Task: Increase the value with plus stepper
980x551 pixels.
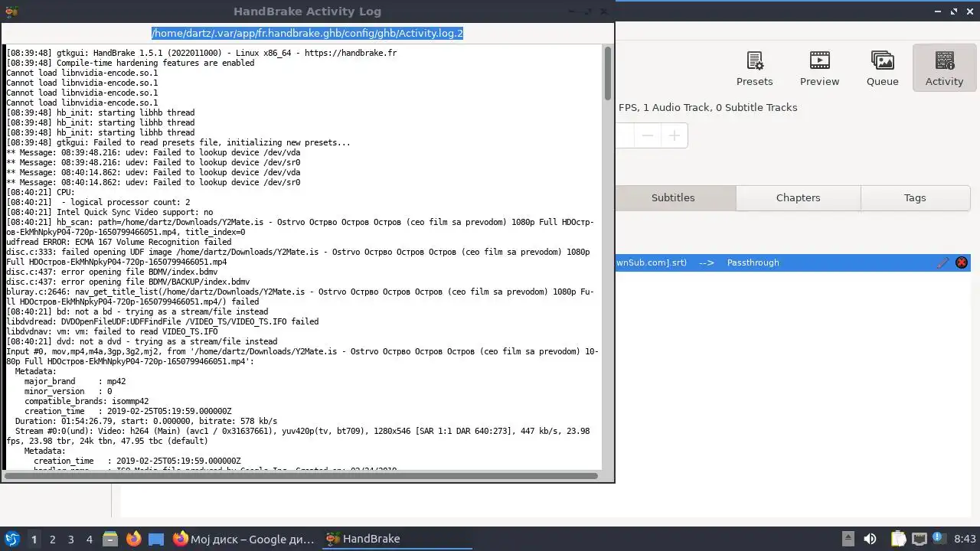Action: point(674,135)
